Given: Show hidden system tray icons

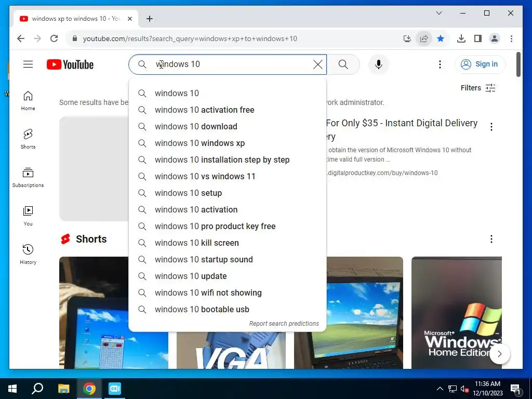Looking at the screenshot, I should tap(440, 389).
